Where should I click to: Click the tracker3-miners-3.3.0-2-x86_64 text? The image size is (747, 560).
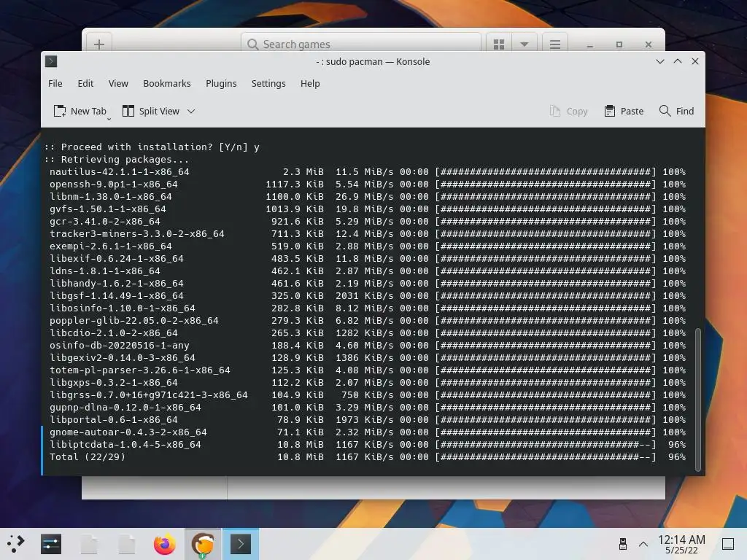(x=136, y=234)
